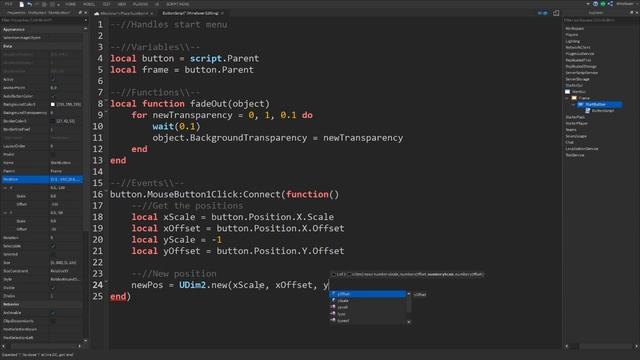
Task: Switch to the VIEW ribbon tab
Action: tap(122, 4)
